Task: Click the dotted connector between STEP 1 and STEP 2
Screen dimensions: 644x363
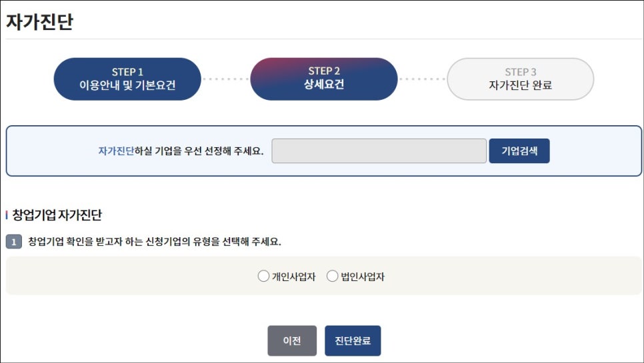Action: click(x=225, y=79)
